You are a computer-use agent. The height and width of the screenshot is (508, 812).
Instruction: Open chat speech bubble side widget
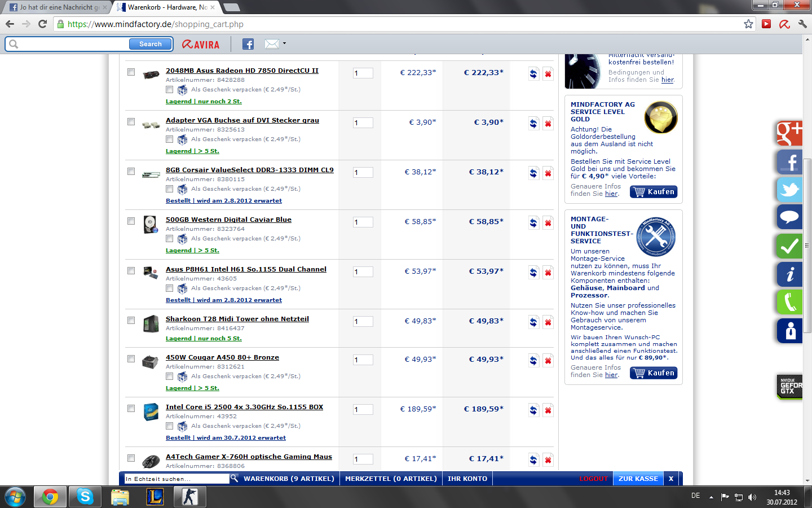[x=789, y=217]
